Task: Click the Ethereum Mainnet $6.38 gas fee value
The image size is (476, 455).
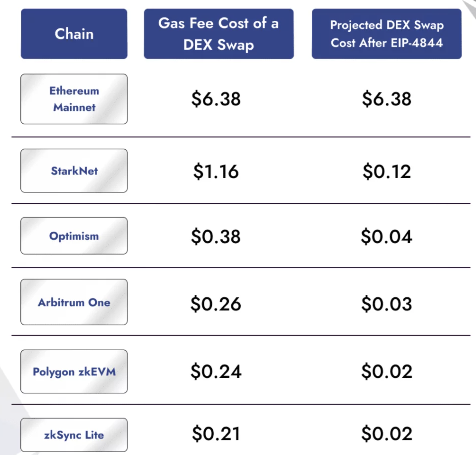Action: [x=216, y=99]
